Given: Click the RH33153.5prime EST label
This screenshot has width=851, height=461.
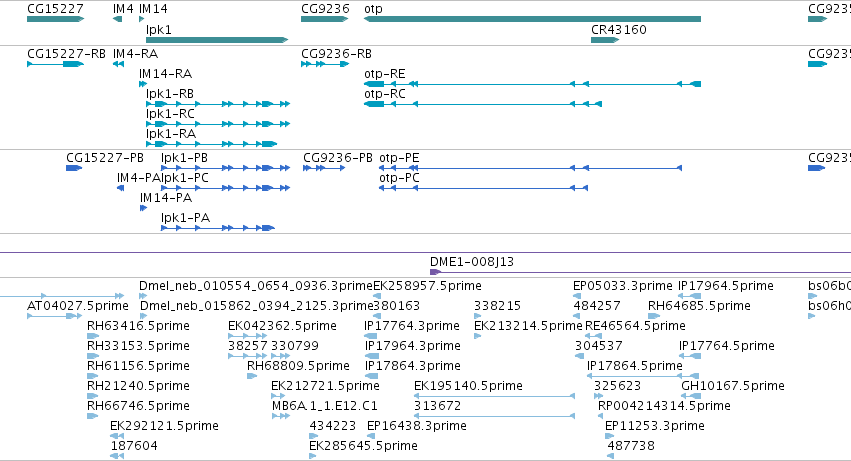Looking at the screenshot, I should click(x=138, y=346).
